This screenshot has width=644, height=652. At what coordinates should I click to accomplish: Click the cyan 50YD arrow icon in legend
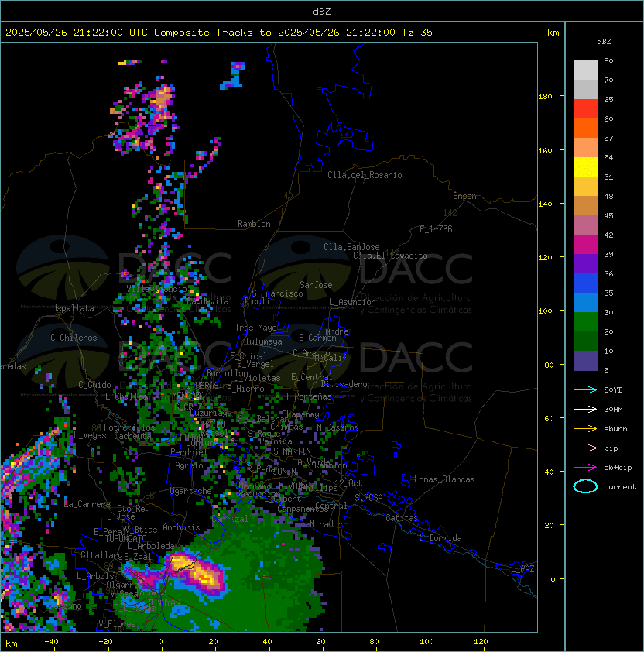[585, 389]
